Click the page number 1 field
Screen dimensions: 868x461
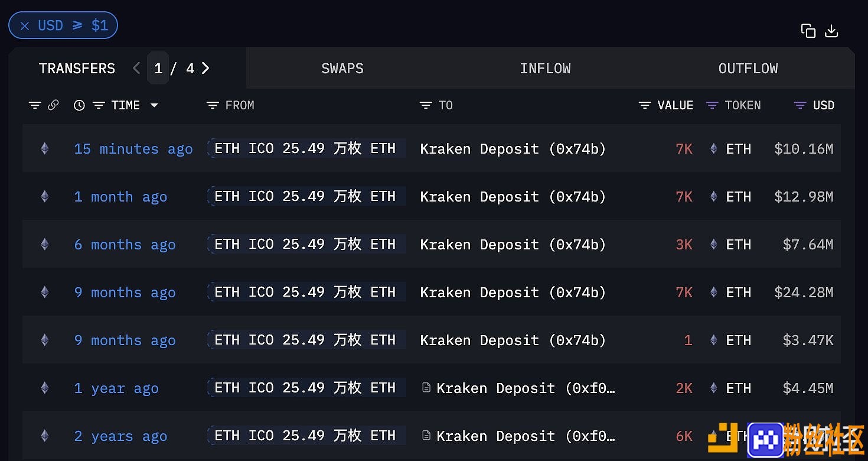pos(158,69)
